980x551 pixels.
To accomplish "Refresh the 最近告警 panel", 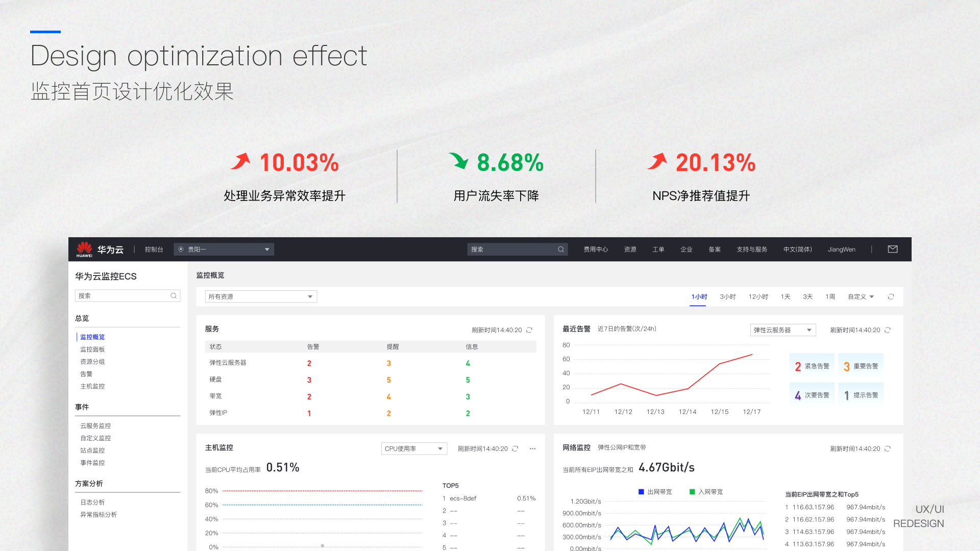I will coord(888,330).
